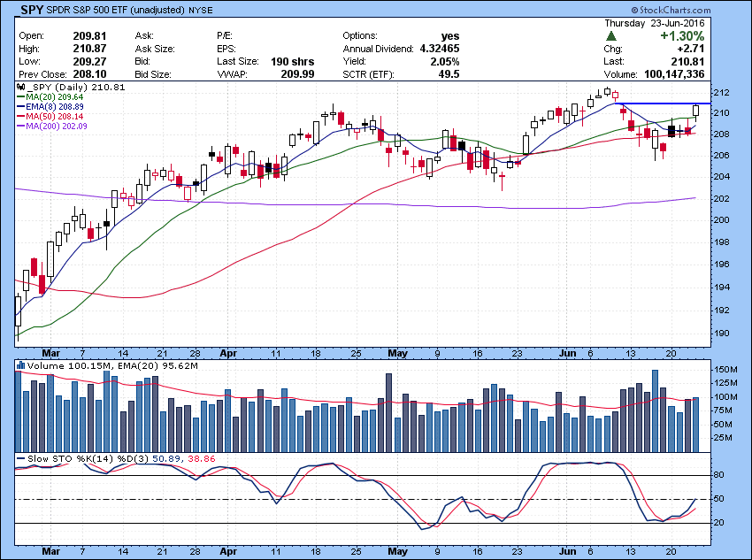
Task: Select the SPY ticker symbol in the header
Action: tap(32, 10)
